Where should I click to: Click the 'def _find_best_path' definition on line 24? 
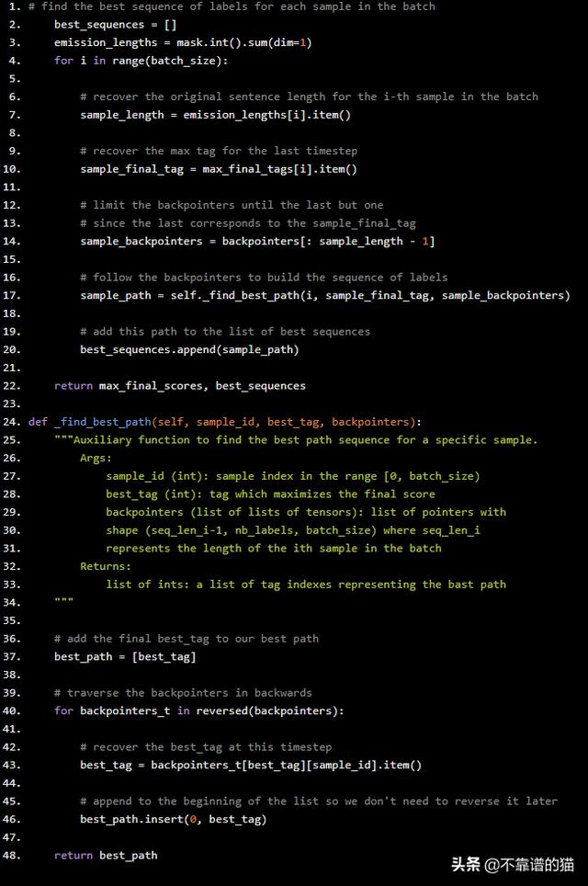click(x=225, y=422)
